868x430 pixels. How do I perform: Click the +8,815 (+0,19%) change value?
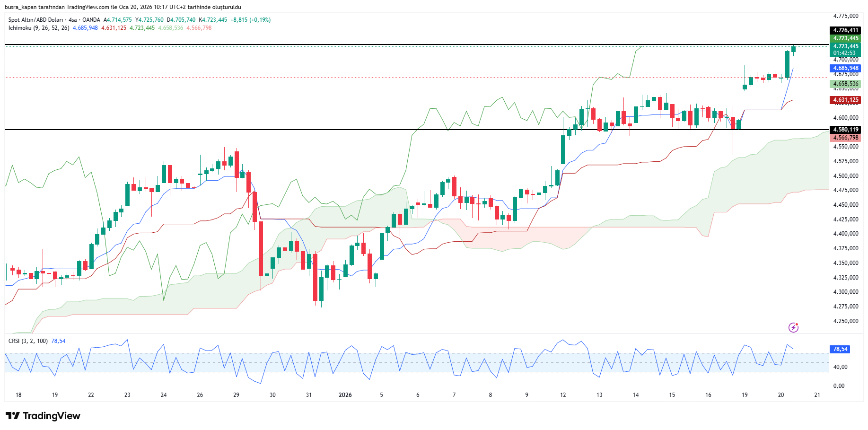click(250, 20)
